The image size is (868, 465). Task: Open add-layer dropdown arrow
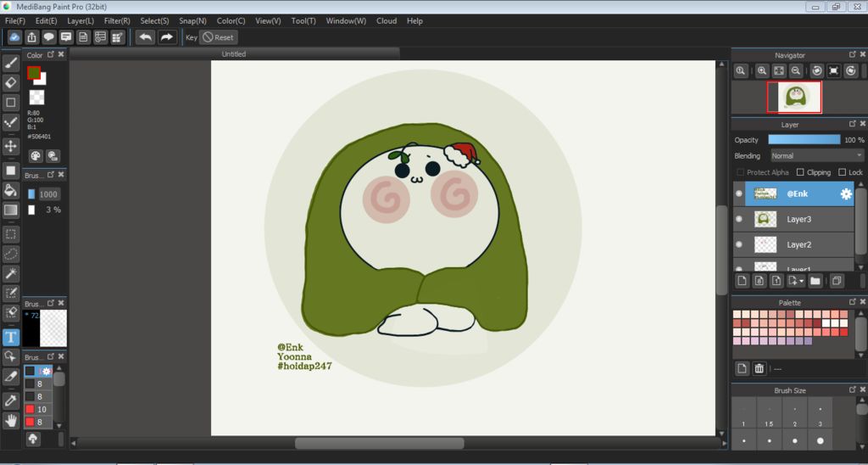[802, 282]
